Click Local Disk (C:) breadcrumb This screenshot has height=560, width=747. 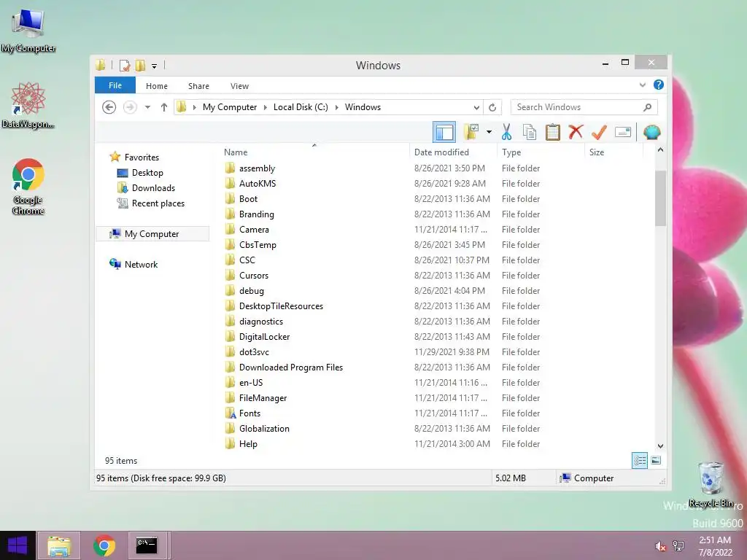click(x=301, y=107)
